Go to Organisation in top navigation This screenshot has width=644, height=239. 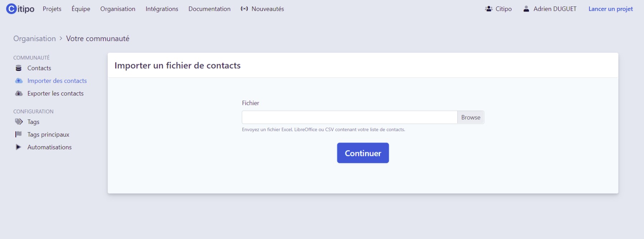(x=118, y=9)
